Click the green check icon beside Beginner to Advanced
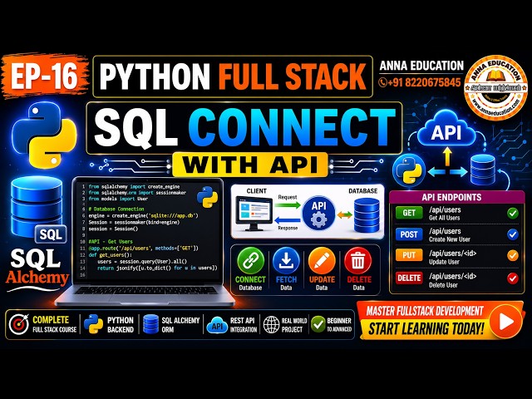Screen dimensions: 532x399 pyautogui.click(x=318, y=324)
